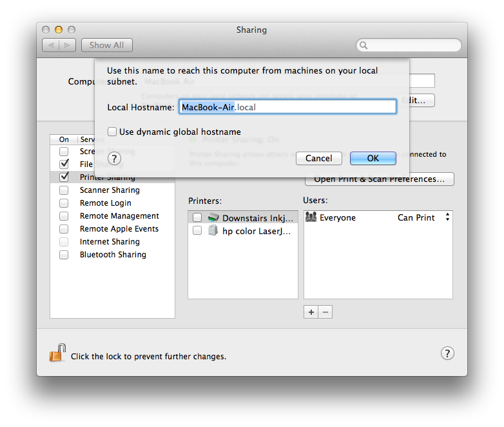The height and width of the screenshot is (427, 504).
Task: Click the Downstairs Inkjet printer icon
Action: click(x=213, y=218)
